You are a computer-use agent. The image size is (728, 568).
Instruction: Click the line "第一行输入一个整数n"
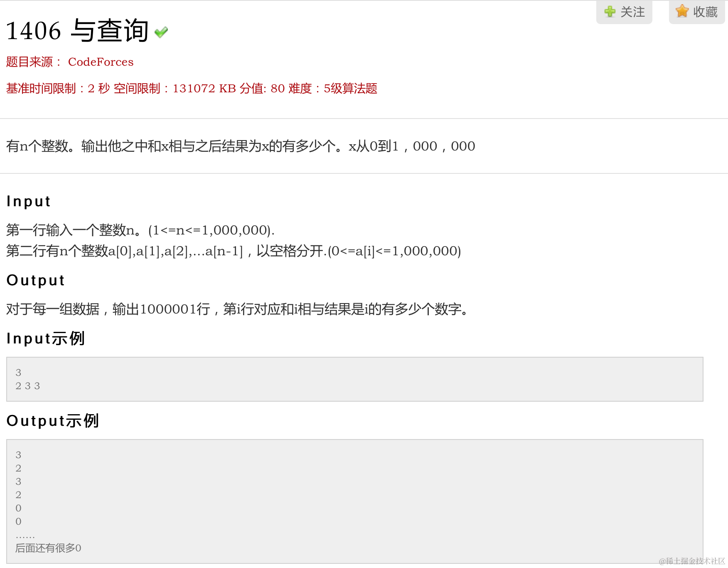click(140, 230)
